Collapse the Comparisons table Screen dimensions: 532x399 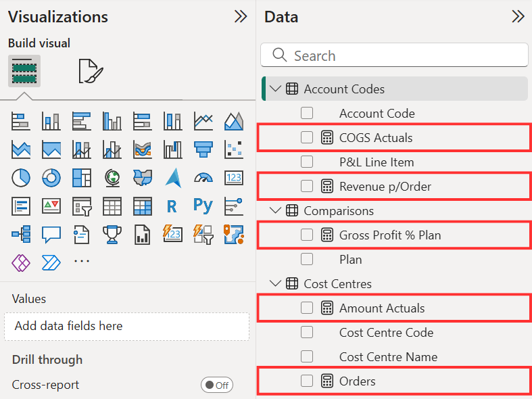(275, 211)
